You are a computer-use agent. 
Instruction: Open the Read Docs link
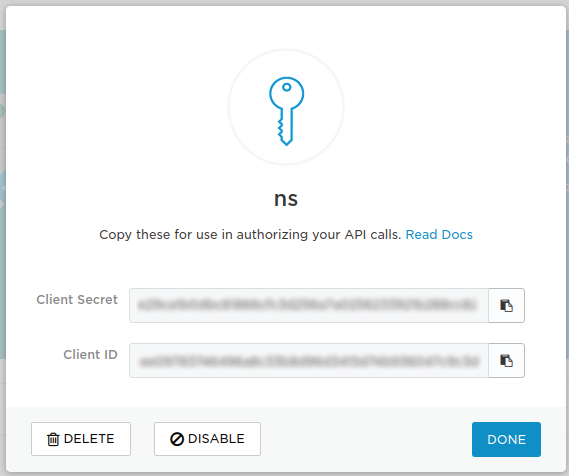click(439, 235)
